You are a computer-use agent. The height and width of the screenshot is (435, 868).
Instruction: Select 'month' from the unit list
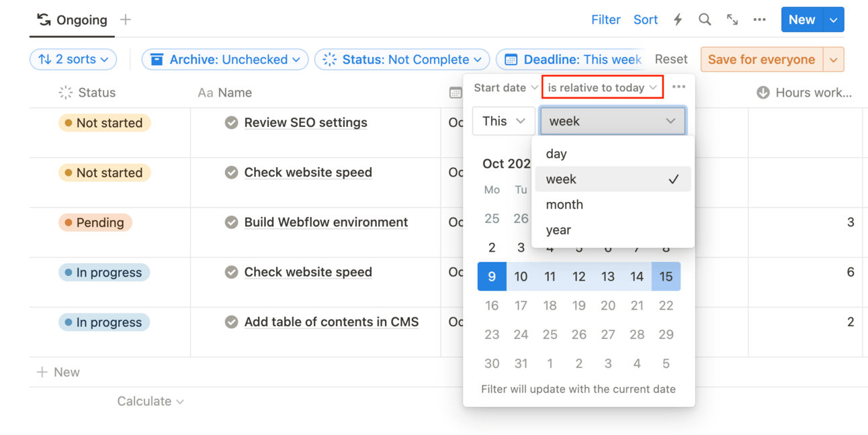tap(564, 205)
